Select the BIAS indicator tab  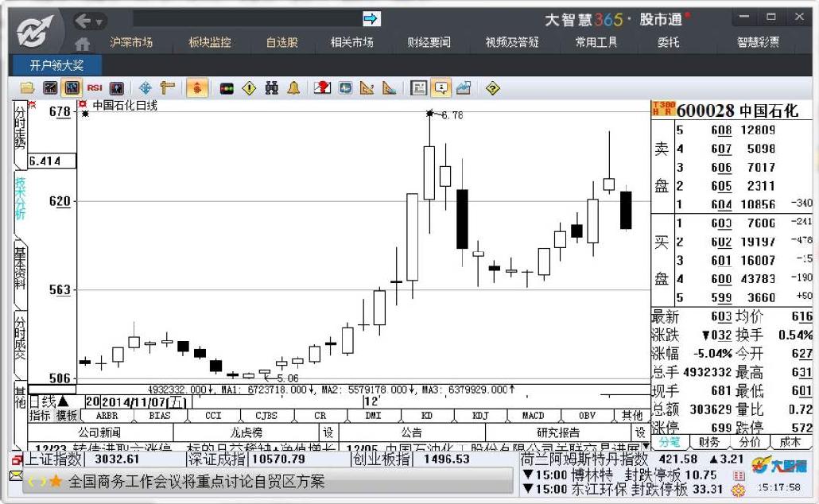(159, 416)
